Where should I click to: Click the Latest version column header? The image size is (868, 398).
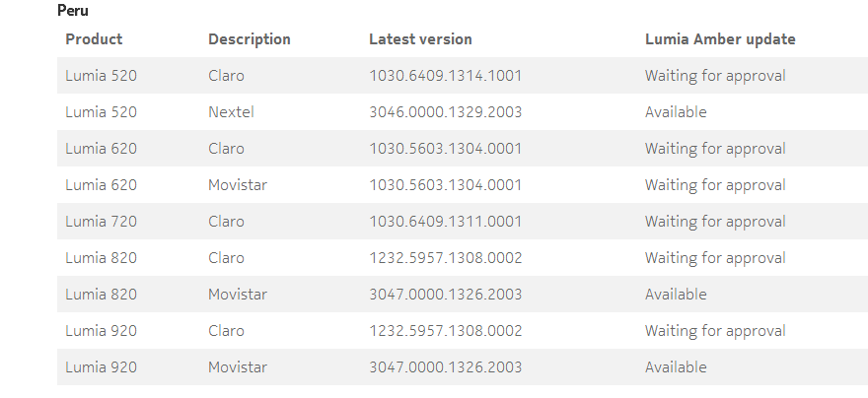tap(420, 39)
